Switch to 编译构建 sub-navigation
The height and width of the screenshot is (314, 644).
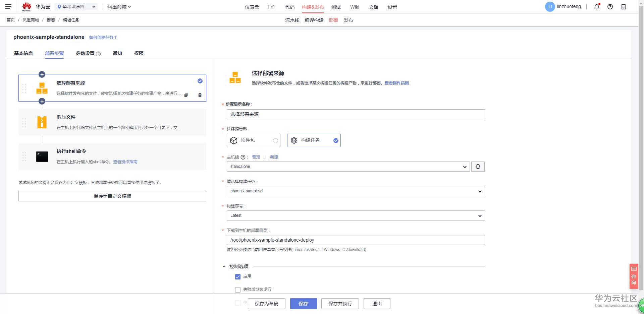pos(314,20)
